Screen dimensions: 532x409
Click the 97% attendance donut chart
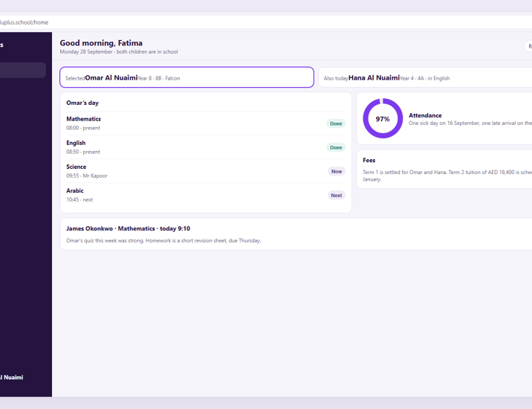point(383,118)
